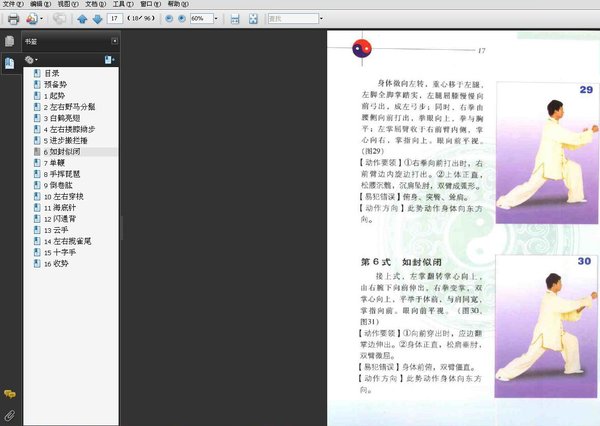600x426 pixels.
Task: Zoom out with the minus button
Action: pos(169,18)
